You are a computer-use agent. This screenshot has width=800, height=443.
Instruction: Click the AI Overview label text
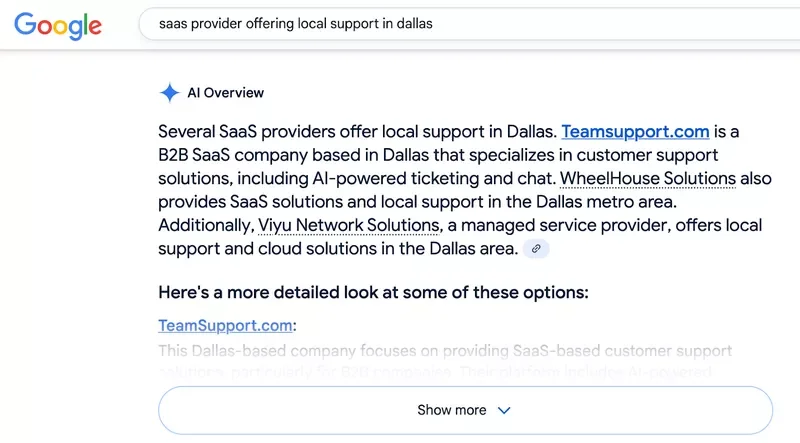pos(226,93)
